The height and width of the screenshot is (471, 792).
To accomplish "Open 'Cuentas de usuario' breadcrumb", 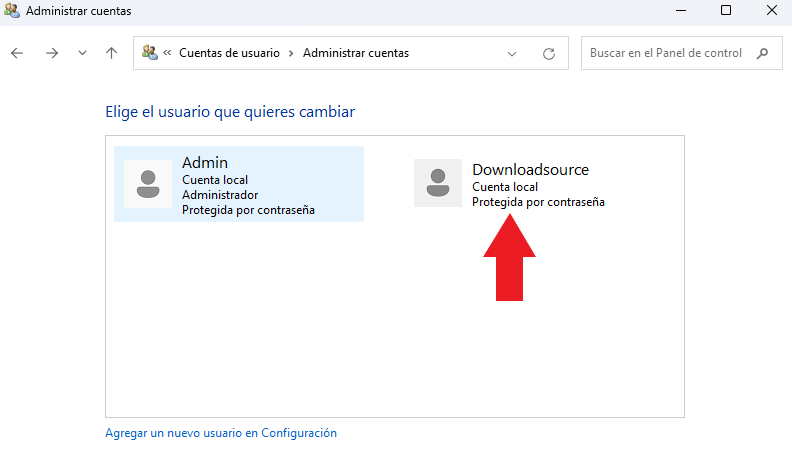I will click(229, 53).
